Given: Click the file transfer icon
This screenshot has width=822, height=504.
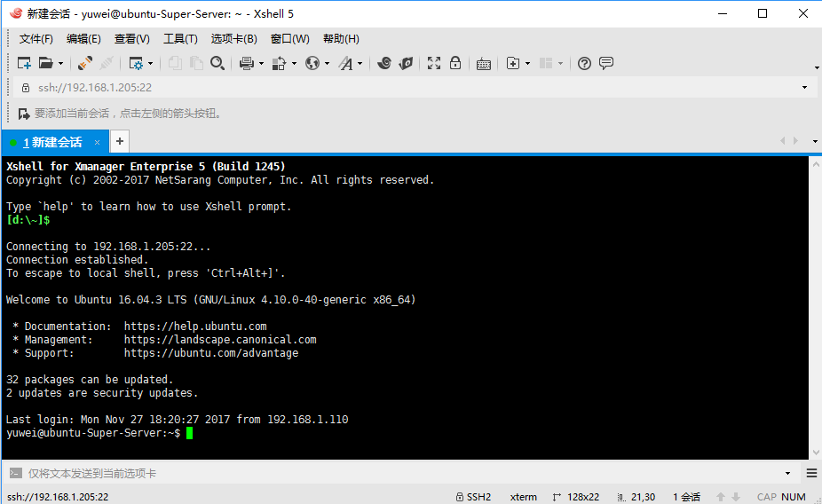Looking at the screenshot, I should [x=279, y=63].
